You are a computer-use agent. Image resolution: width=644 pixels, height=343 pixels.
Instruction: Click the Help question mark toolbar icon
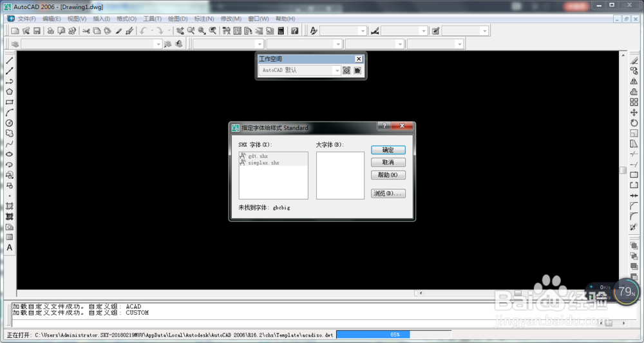[294, 31]
